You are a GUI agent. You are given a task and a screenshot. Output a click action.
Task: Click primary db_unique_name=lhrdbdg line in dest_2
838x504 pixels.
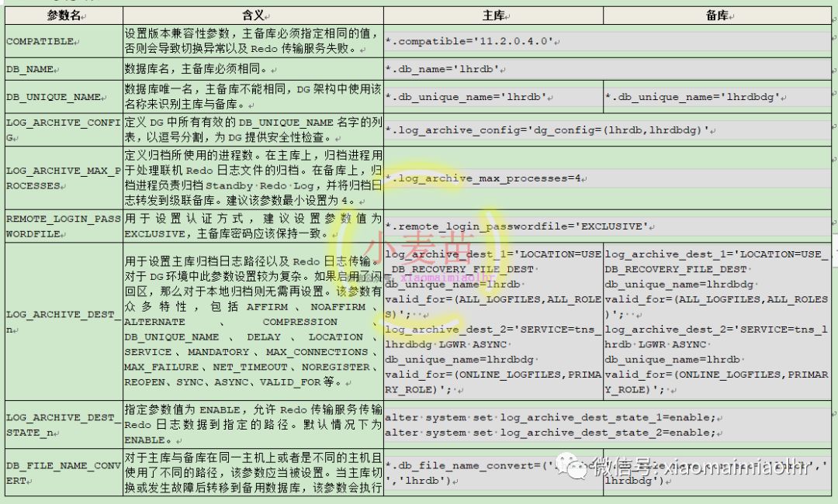tap(459, 359)
